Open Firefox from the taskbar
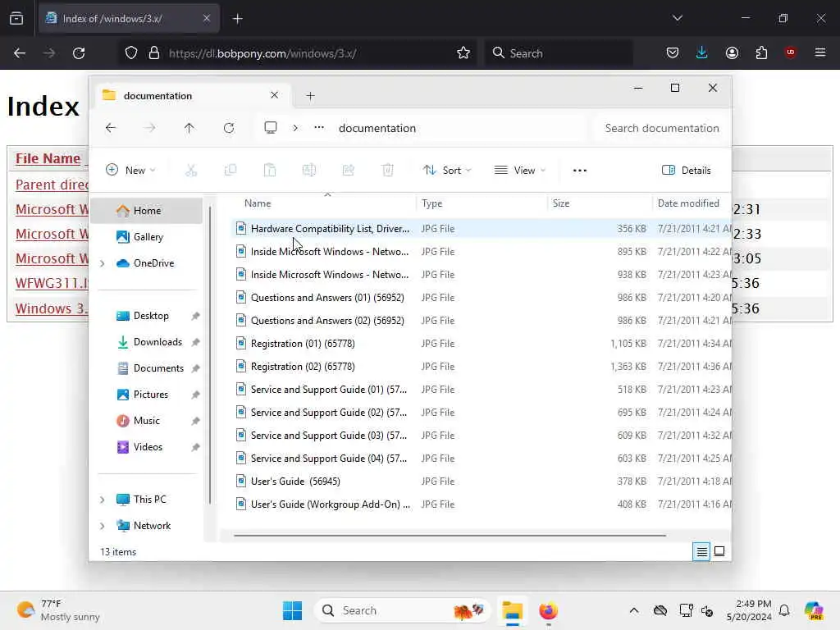This screenshot has height=630, width=840. pos(548,610)
